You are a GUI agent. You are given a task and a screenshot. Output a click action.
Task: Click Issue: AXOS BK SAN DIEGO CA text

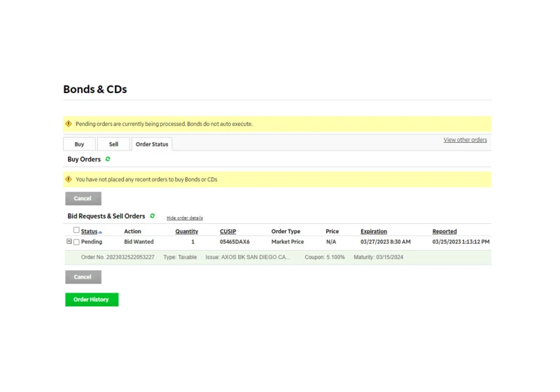pyautogui.click(x=248, y=257)
